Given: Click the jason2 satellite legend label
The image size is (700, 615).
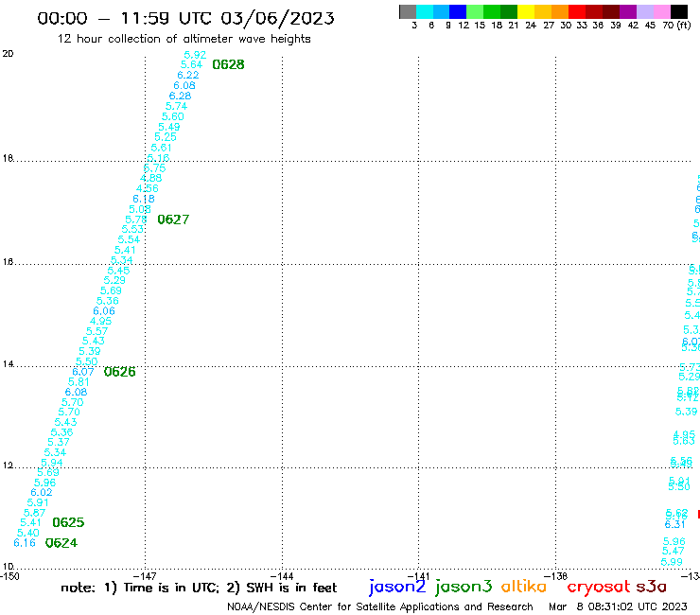Looking at the screenshot, I should click(397, 587).
